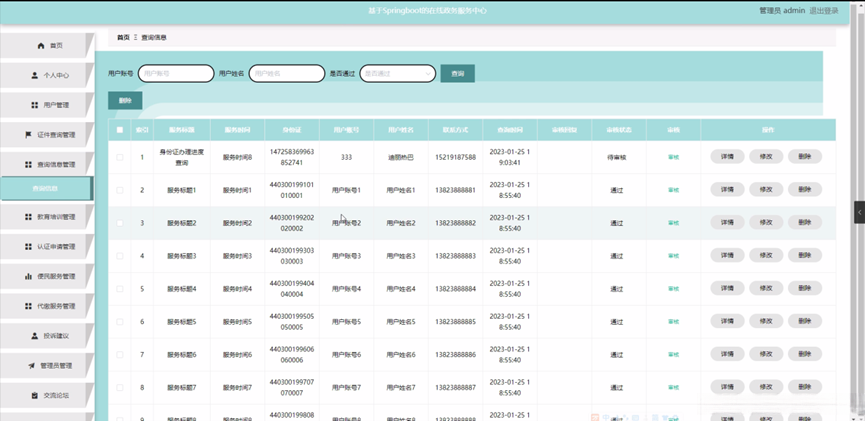Check the checkbox for row 1

click(120, 157)
